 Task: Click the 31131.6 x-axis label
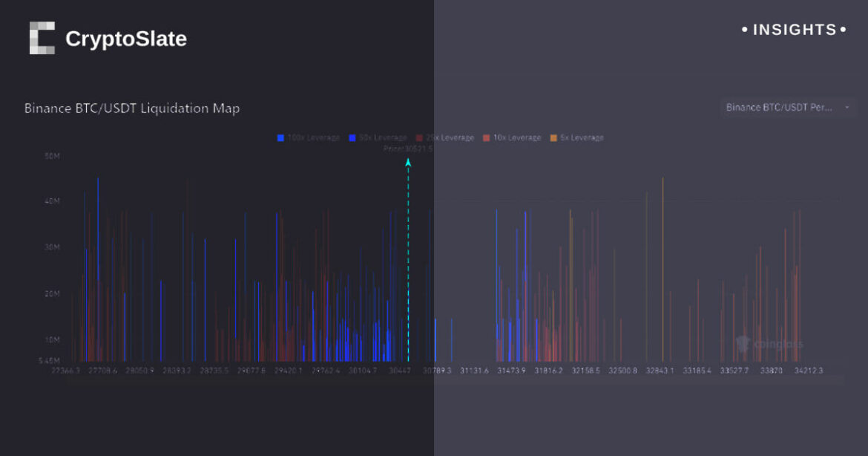474,370
